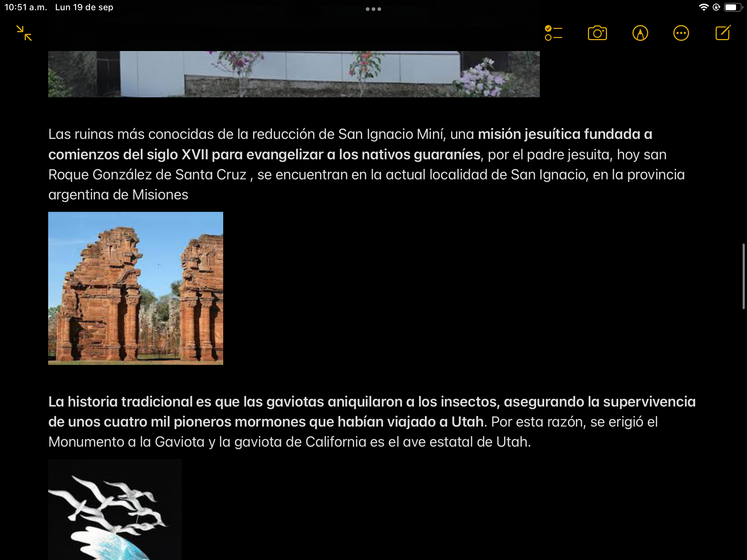The width and height of the screenshot is (747, 560).
Task: Tap the clock showing 10:51 a.m.
Action: (x=26, y=7)
